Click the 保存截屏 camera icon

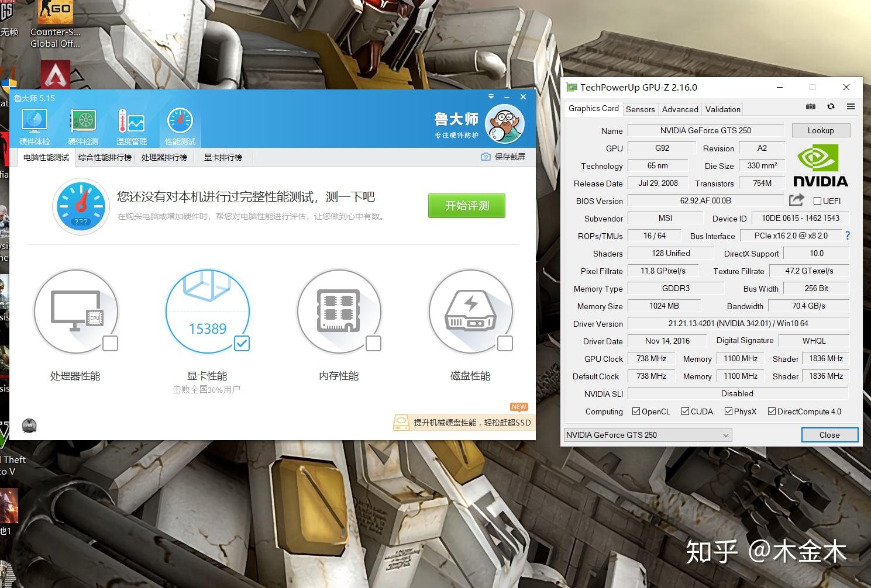[x=486, y=157]
